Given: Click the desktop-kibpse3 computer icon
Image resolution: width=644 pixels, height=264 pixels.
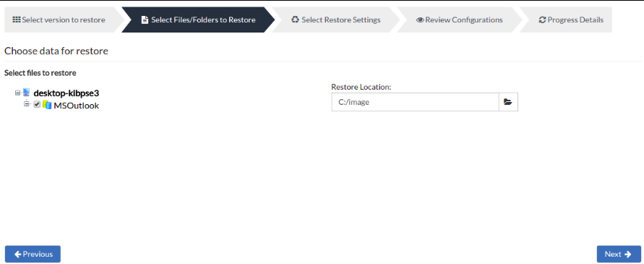Looking at the screenshot, I should point(26,93).
